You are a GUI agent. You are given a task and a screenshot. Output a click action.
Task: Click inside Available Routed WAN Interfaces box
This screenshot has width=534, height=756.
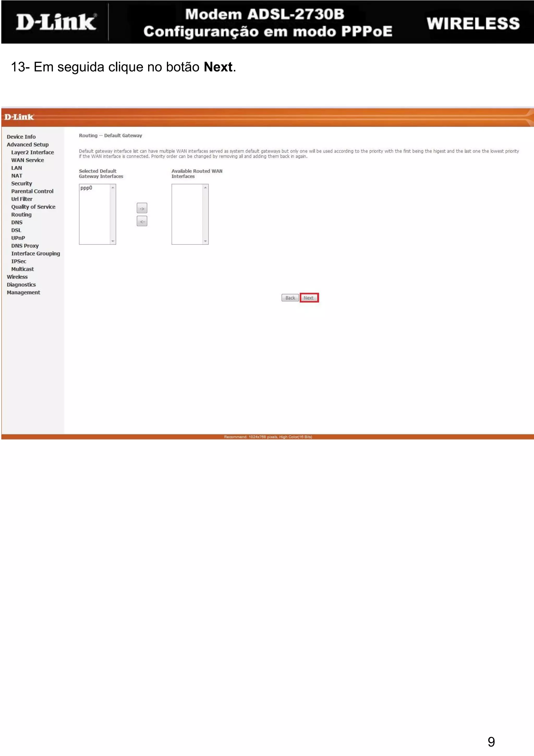tap(187, 214)
